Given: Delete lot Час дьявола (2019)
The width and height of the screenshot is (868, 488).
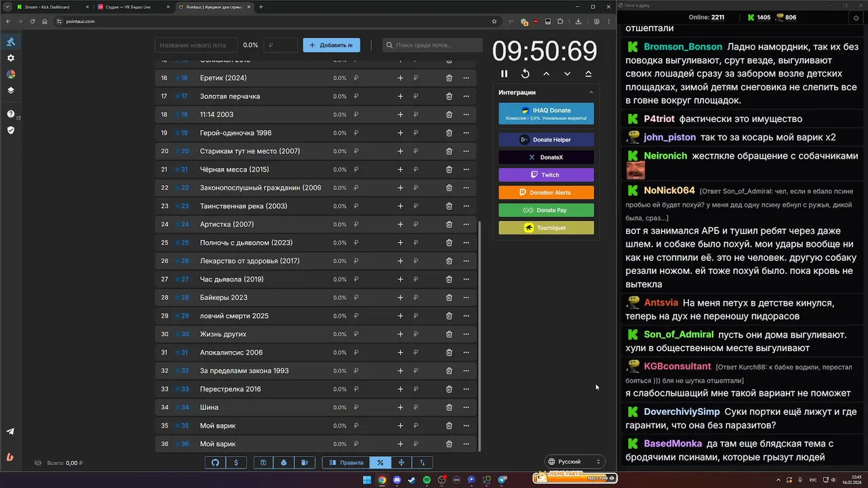Looking at the screenshot, I should click(x=449, y=279).
